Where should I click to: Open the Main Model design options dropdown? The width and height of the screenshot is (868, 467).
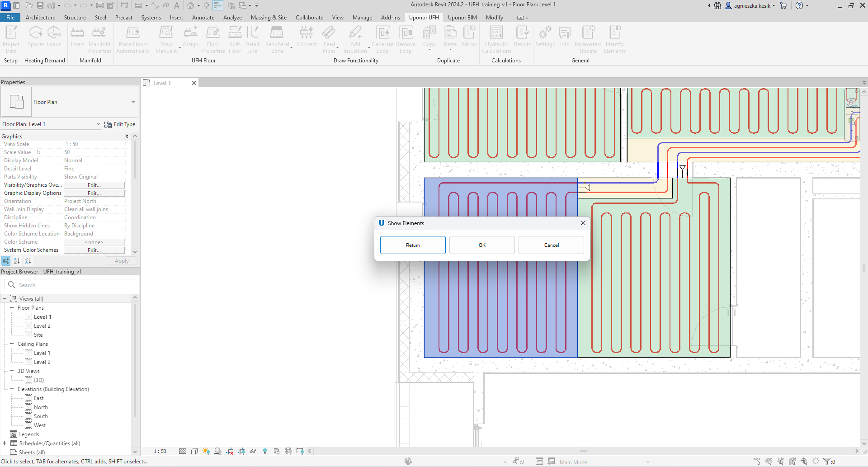[x=648, y=462]
